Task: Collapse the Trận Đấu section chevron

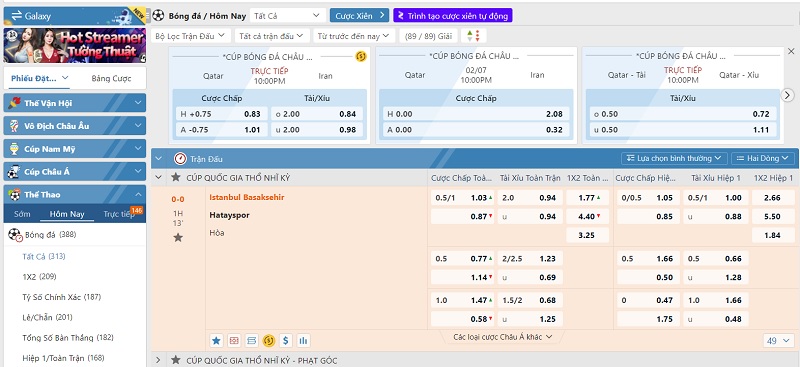Action: click(x=159, y=159)
